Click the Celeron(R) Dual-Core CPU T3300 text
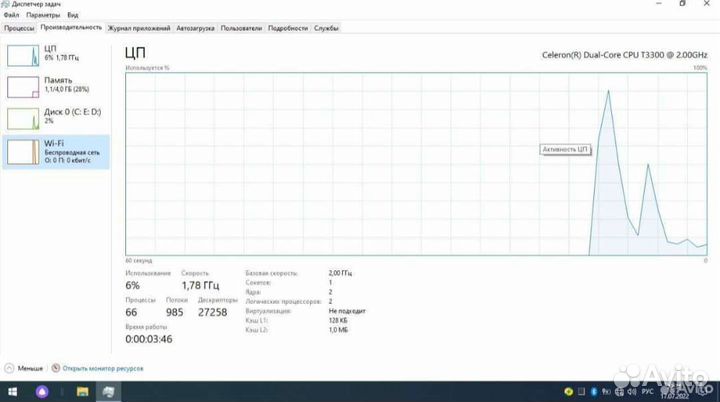This screenshot has height=402, width=720. [624, 55]
